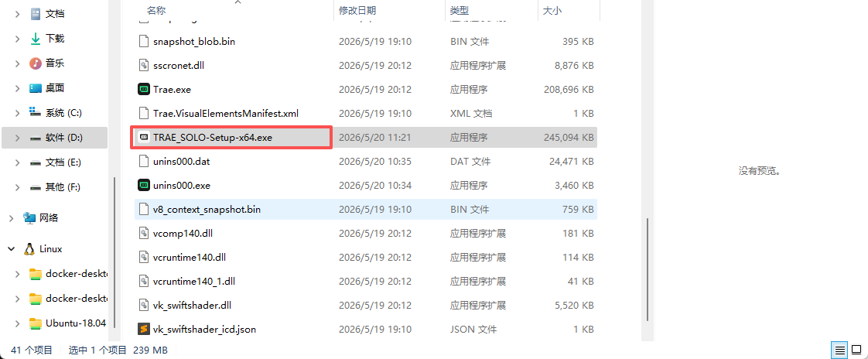Image resolution: width=868 pixels, height=359 pixels.
Task: Click the unins000.exe application icon
Action: [x=144, y=185]
